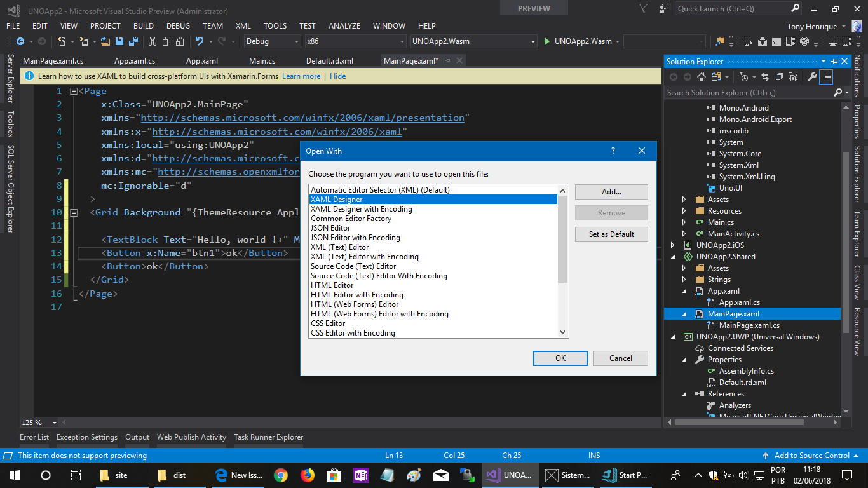Choose JSON Editor from the editor list
The width and height of the screenshot is (868, 488).
click(x=330, y=227)
